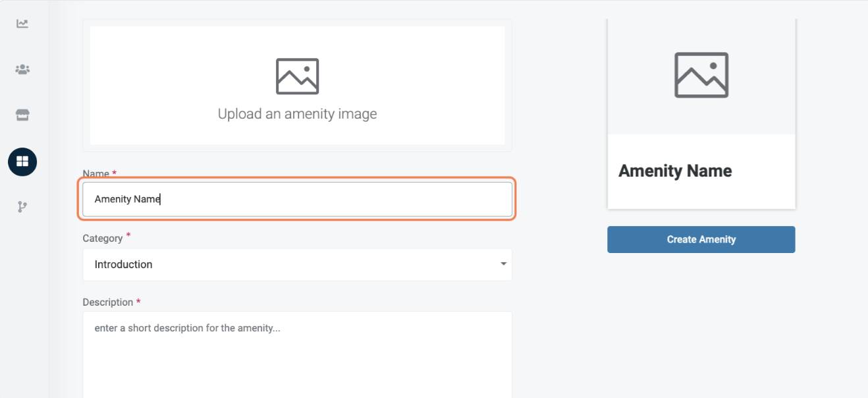Image resolution: width=868 pixels, height=398 pixels.
Task: Click the Name field label
Action: click(95, 174)
